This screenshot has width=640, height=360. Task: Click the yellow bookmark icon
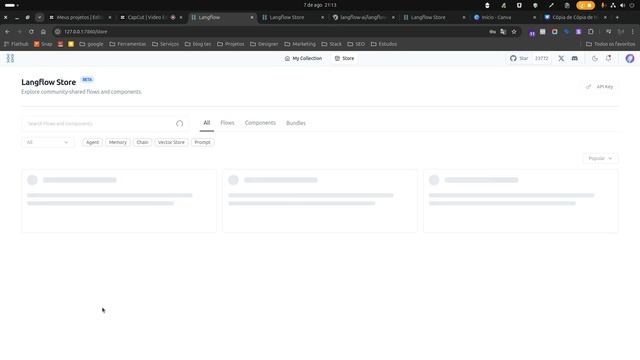pos(71,44)
